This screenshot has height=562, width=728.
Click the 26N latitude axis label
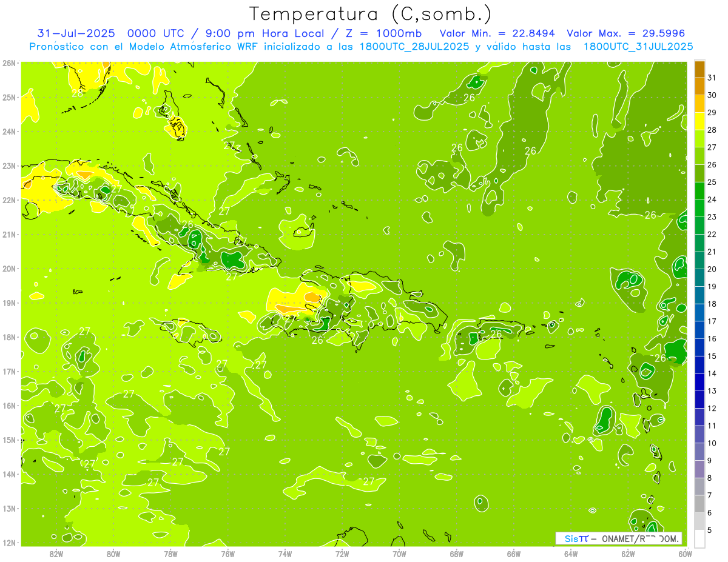coord(9,63)
